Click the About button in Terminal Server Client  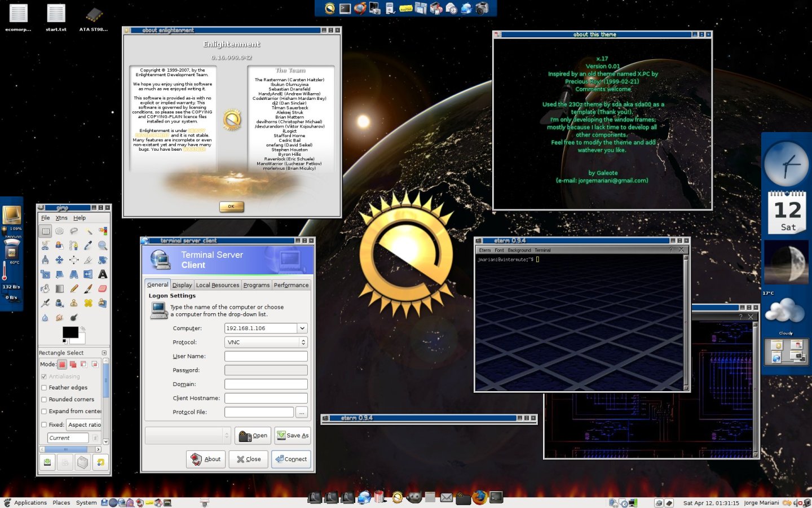pos(206,459)
